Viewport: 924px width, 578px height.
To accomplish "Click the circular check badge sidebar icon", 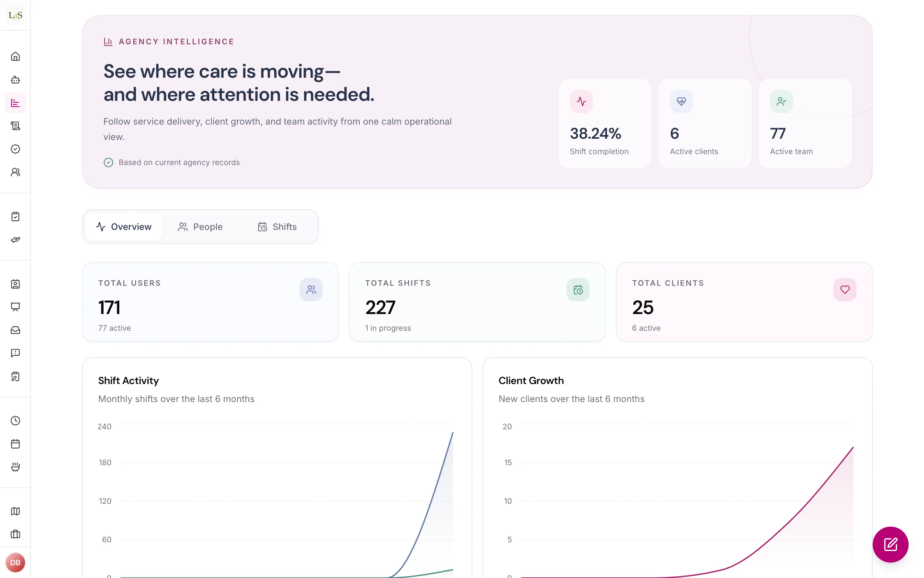I will tap(15, 149).
